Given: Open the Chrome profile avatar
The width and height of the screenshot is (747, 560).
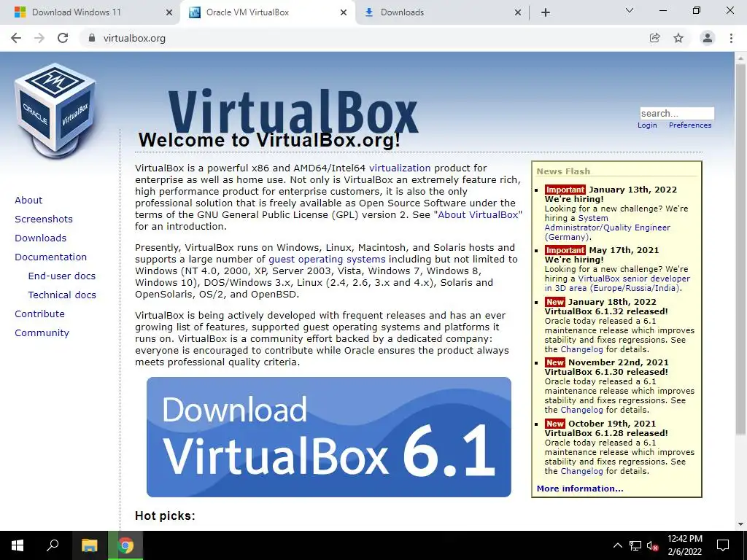Looking at the screenshot, I should pos(708,38).
